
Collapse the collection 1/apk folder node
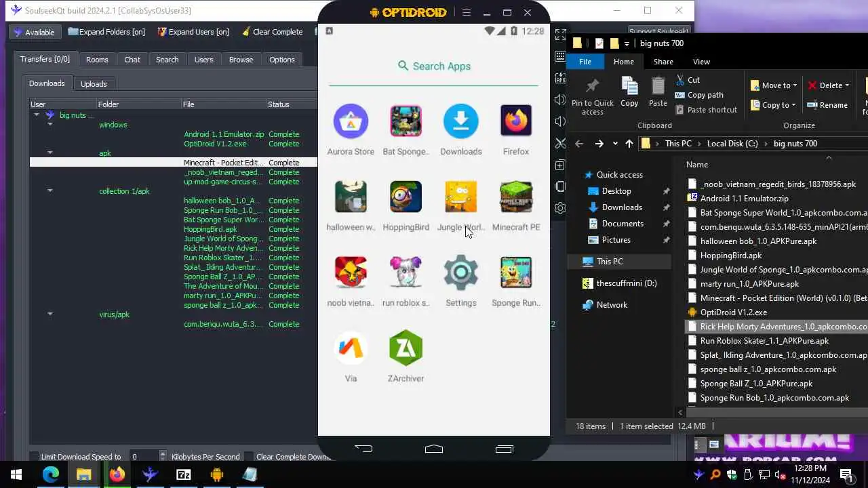tap(50, 191)
